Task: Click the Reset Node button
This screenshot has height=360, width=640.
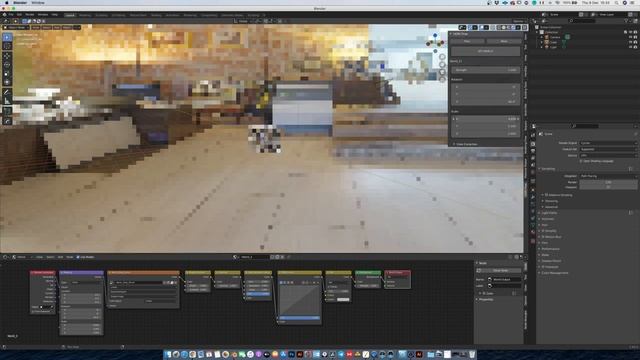Action: (500, 271)
